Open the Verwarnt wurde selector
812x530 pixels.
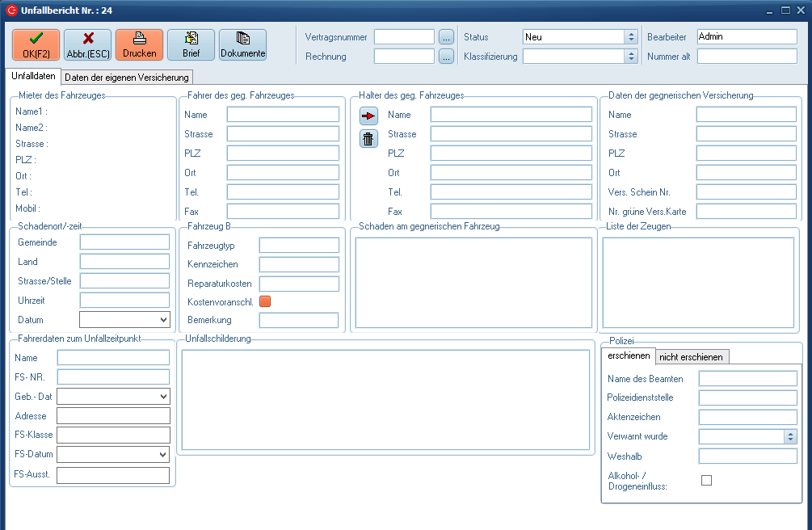click(x=789, y=436)
